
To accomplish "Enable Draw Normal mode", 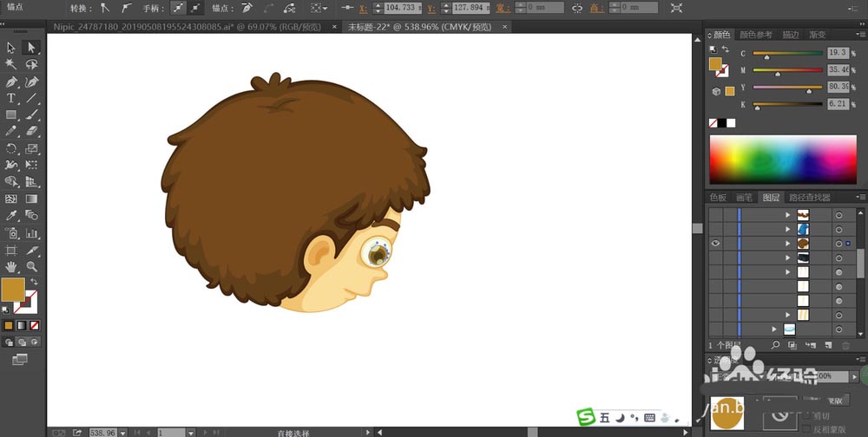I will tap(9, 342).
